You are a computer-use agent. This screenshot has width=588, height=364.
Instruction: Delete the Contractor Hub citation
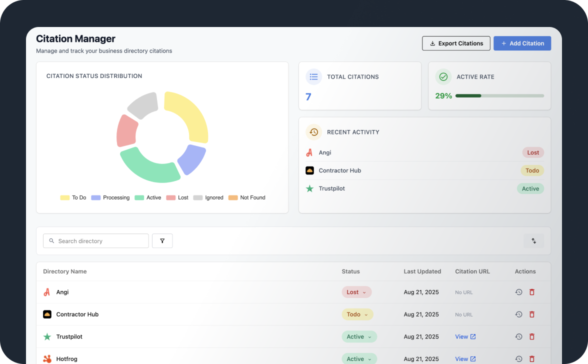coord(531,314)
